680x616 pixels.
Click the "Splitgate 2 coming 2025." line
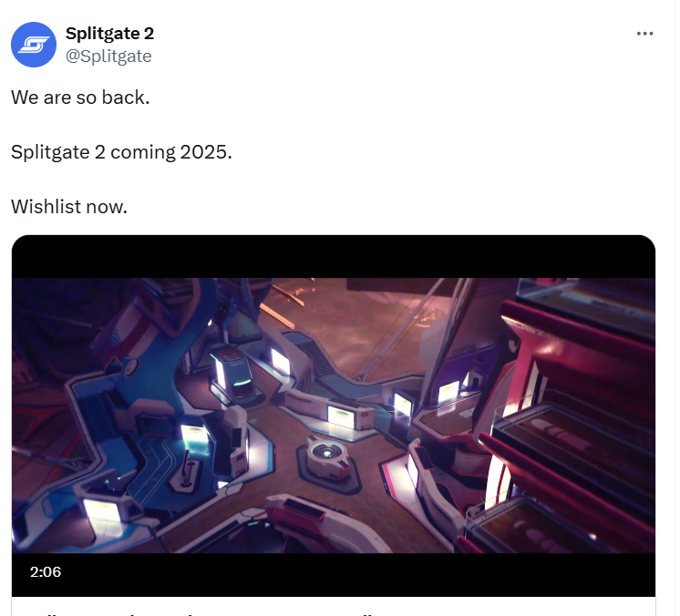coord(121,152)
